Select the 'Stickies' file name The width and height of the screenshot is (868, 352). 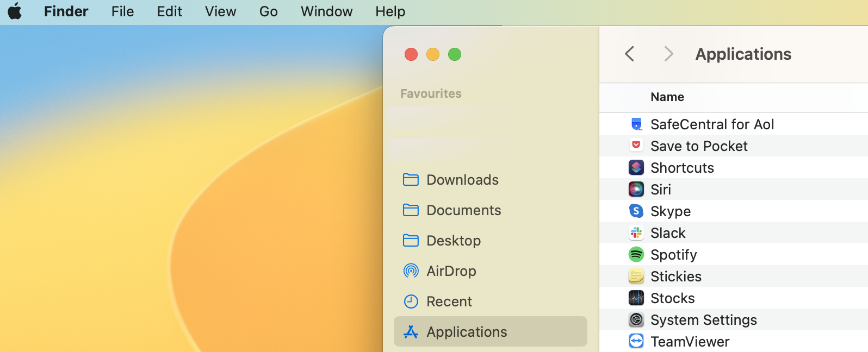(x=676, y=276)
